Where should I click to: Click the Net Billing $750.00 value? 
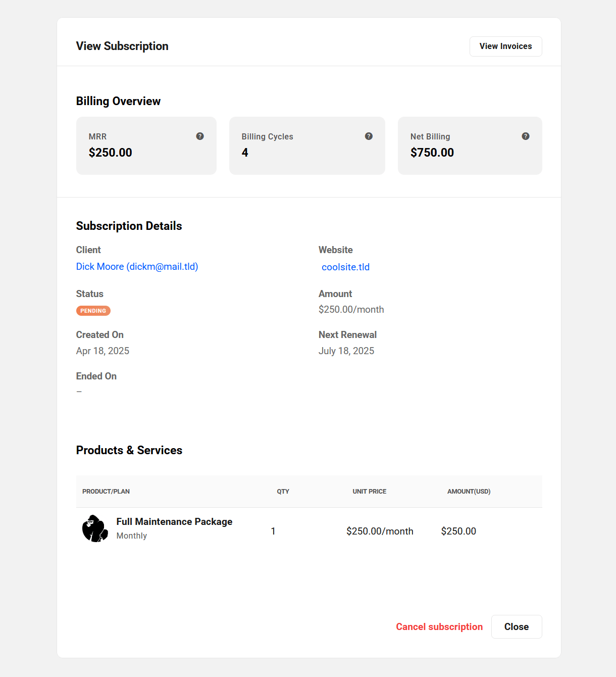click(432, 153)
